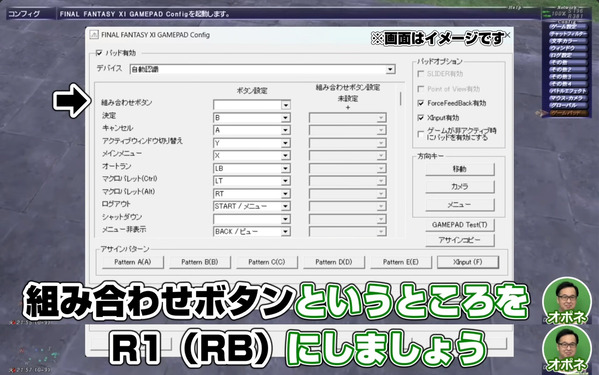
Task: Click the ボタン設定 column header
Action: (252, 91)
